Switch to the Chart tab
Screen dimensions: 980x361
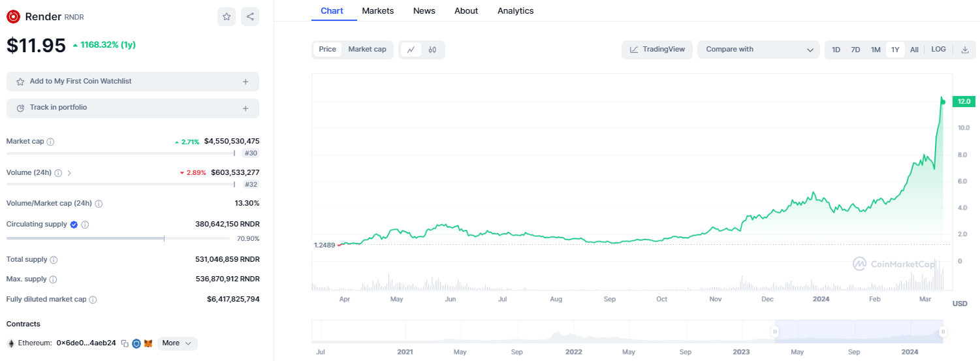tap(332, 11)
